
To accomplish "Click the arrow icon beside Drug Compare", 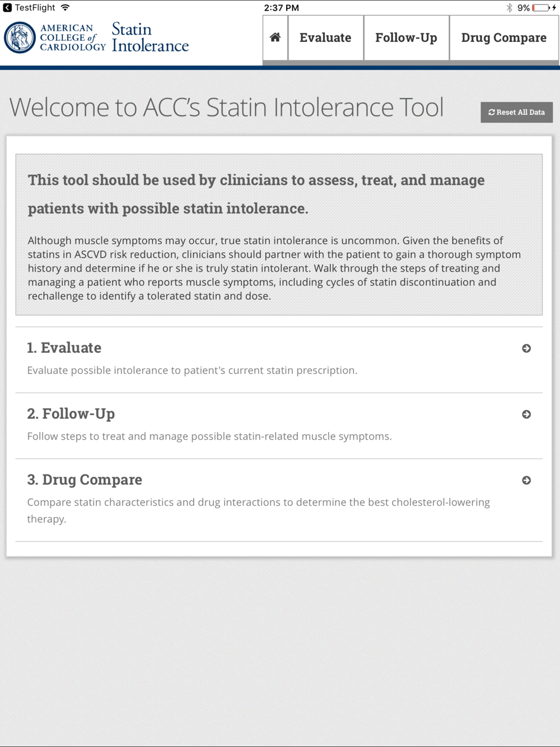I will pos(526,480).
